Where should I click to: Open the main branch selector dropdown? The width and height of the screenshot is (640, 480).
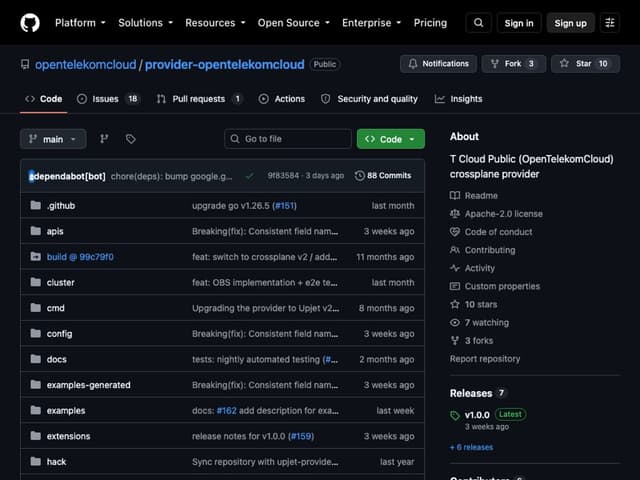coord(53,139)
